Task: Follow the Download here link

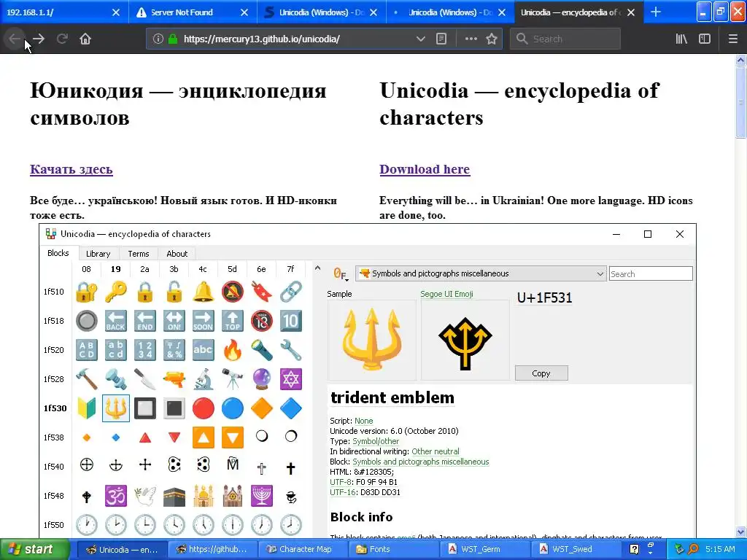Action: [x=425, y=169]
